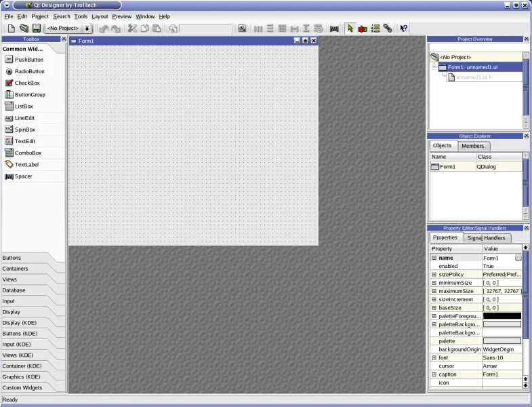This screenshot has width=532, height=407.
Task: Click the paletteBackground color swatch
Action: pyautogui.click(x=502, y=324)
